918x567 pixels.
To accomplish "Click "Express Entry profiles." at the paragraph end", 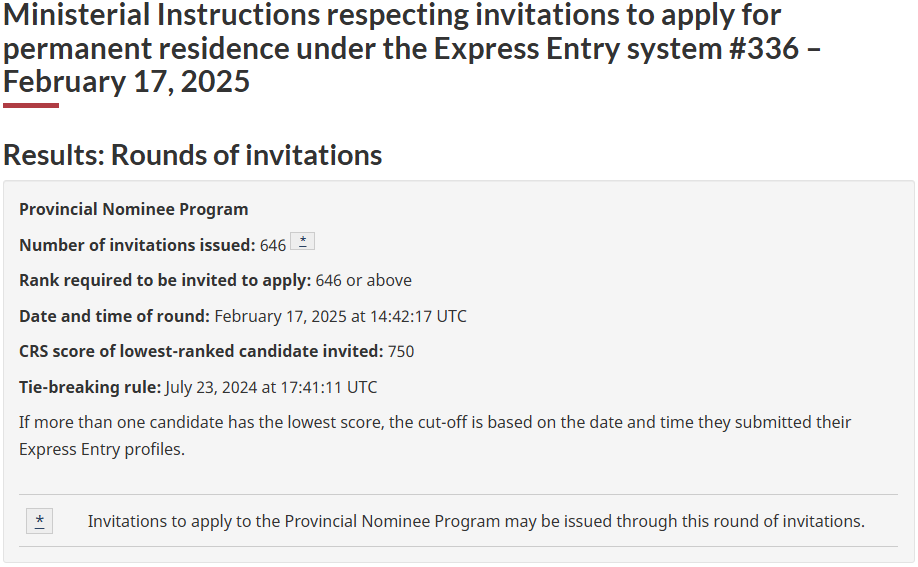I will tap(102, 450).
